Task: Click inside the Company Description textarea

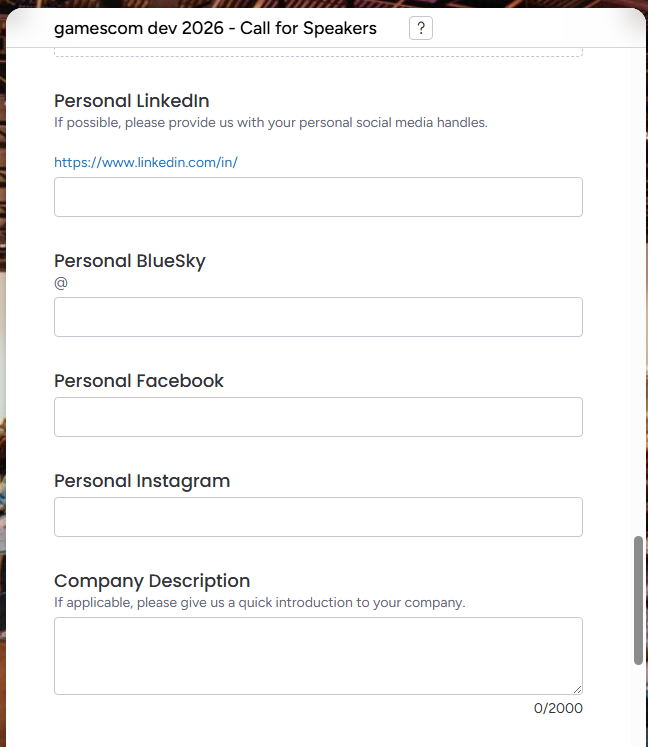Action: pyautogui.click(x=318, y=655)
